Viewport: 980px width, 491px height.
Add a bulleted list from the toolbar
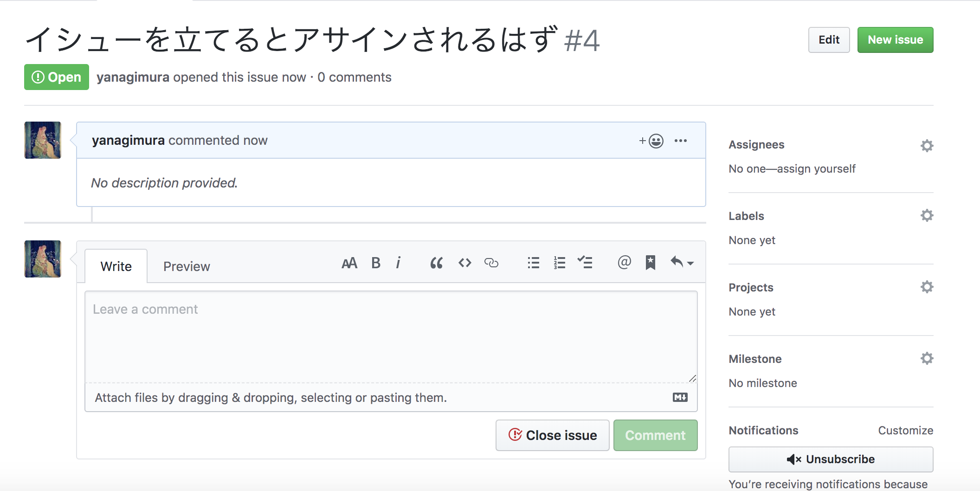[533, 263]
